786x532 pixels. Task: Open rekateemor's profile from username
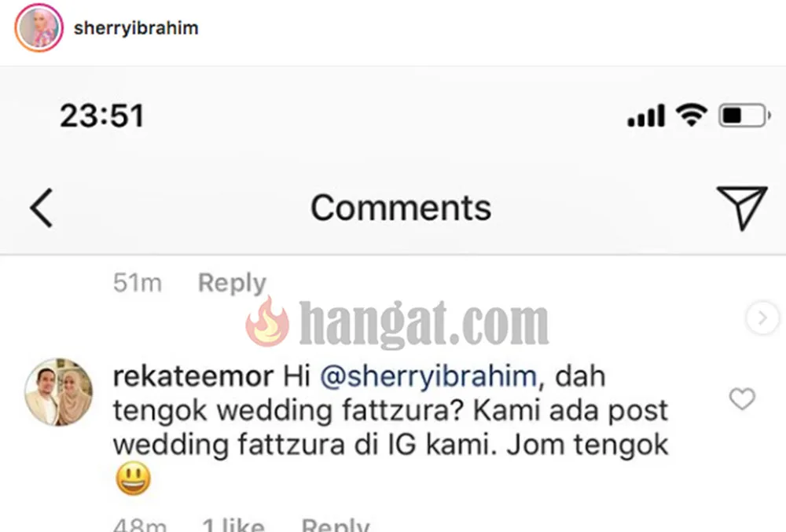pyautogui.click(x=193, y=376)
